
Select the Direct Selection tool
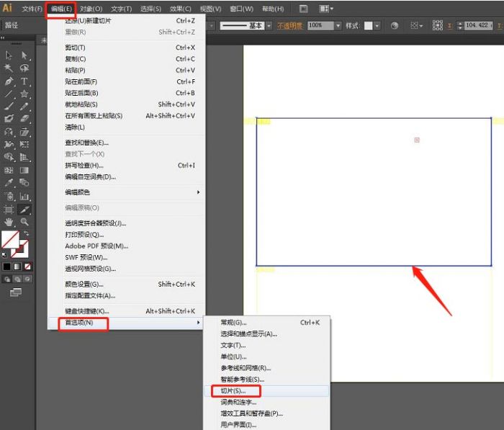click(x=24, y=55)
